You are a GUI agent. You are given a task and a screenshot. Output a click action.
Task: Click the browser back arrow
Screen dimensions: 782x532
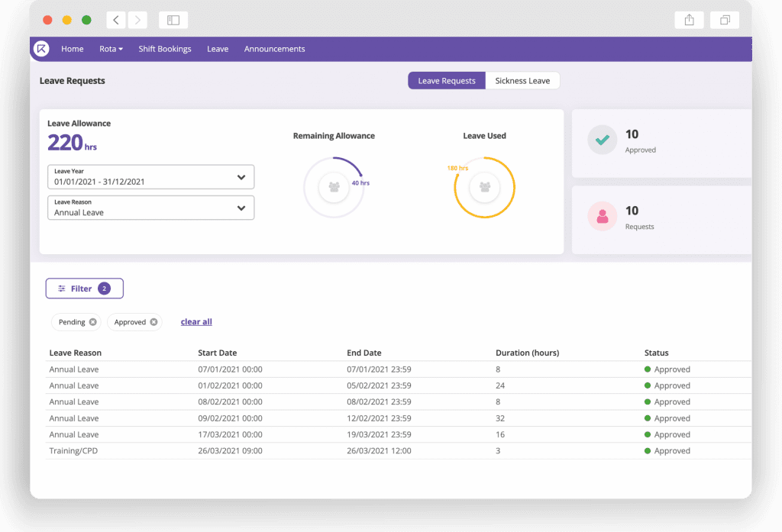116,21
